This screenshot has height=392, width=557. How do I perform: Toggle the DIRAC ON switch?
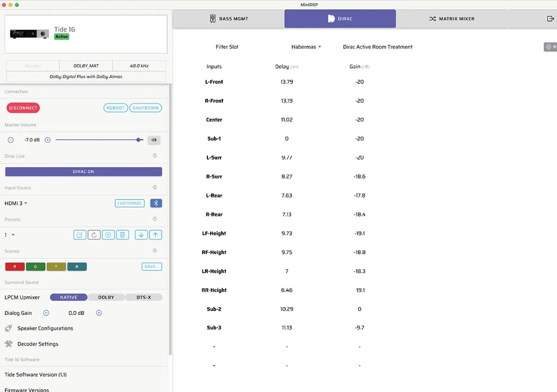(x=84, y=172)
